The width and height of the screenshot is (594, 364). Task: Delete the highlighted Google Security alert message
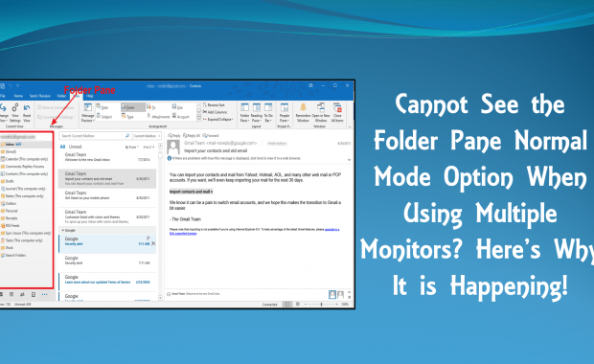click(153, 243)
